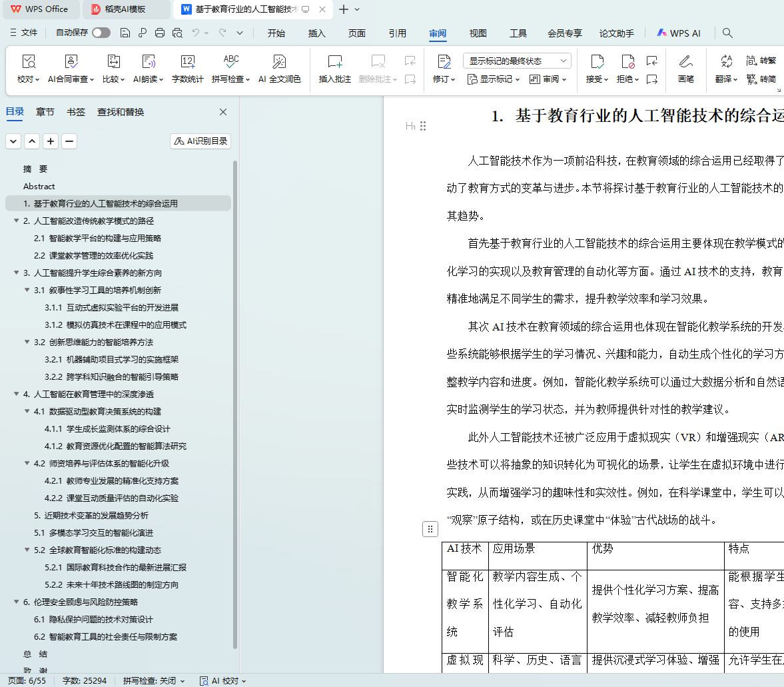Collapse the 4. 人工智能在教育管理中 section
This screenshot has height=687, width=784.
pyautogui.click(x=17, y=394)
